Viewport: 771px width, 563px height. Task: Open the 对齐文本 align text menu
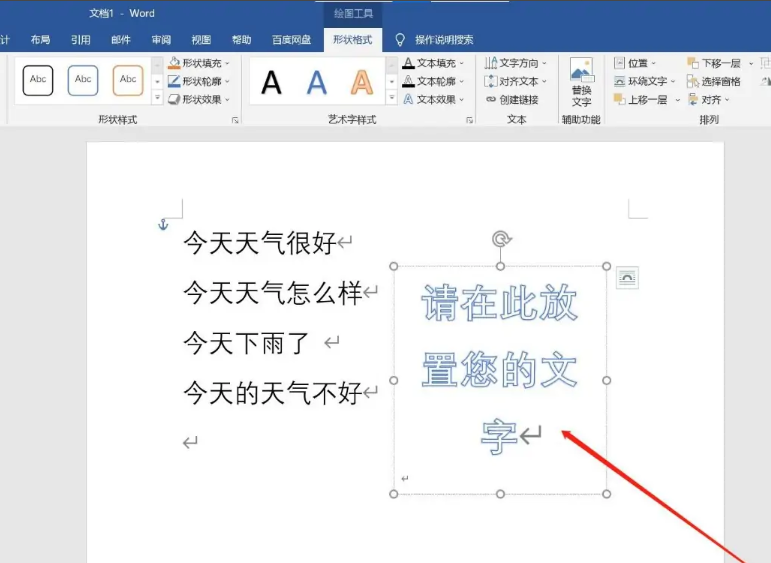point(515,81)
